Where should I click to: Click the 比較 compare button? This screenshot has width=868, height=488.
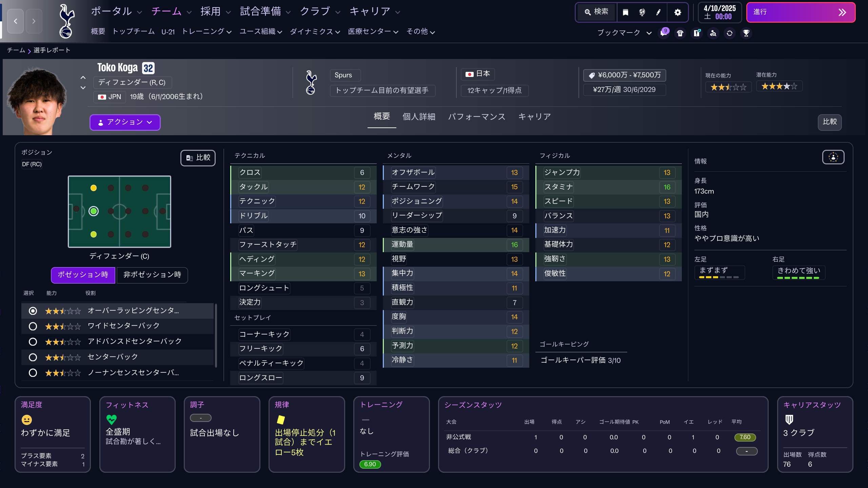[830, 122]
